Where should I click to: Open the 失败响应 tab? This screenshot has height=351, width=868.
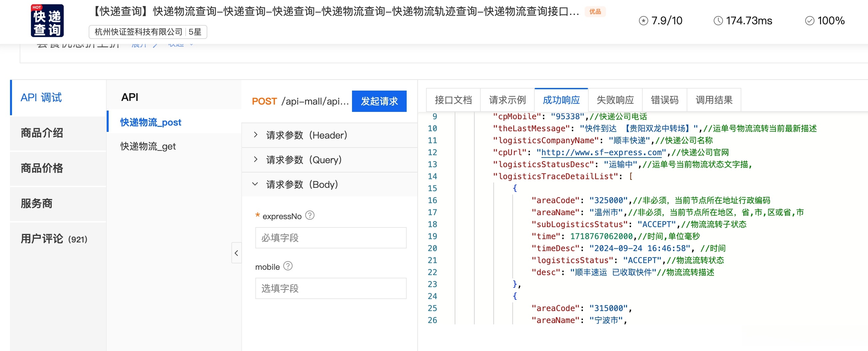615,100
